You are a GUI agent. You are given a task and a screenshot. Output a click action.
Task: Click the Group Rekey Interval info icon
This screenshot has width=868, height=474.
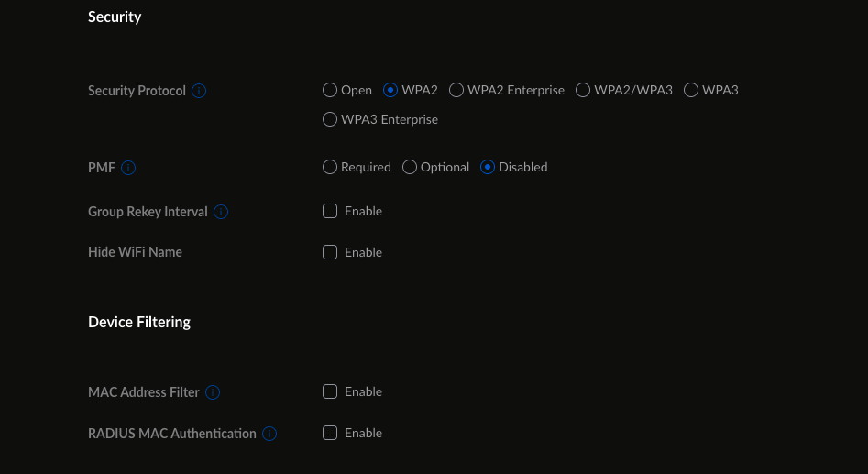click(x=221, y=212)
